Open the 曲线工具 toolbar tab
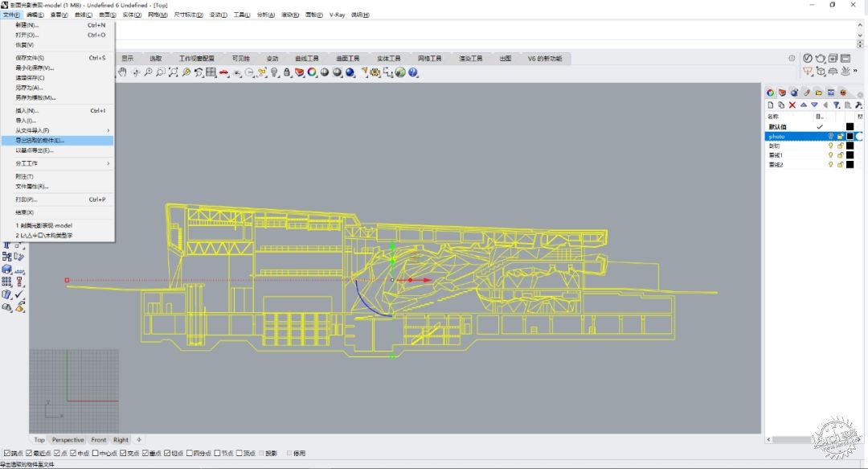Image resolution: width=868 pixels, height=469 pixels. click(x=307, y=58)
